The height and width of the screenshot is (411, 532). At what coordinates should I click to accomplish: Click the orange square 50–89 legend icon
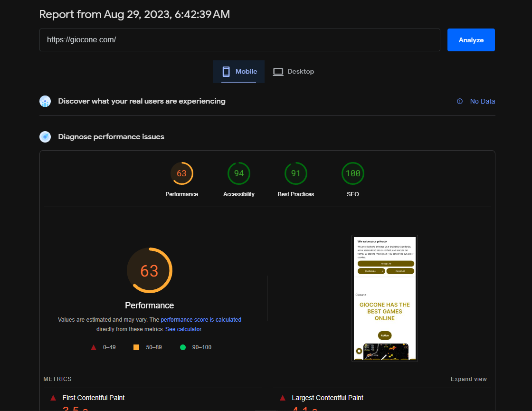coord(136,347)
